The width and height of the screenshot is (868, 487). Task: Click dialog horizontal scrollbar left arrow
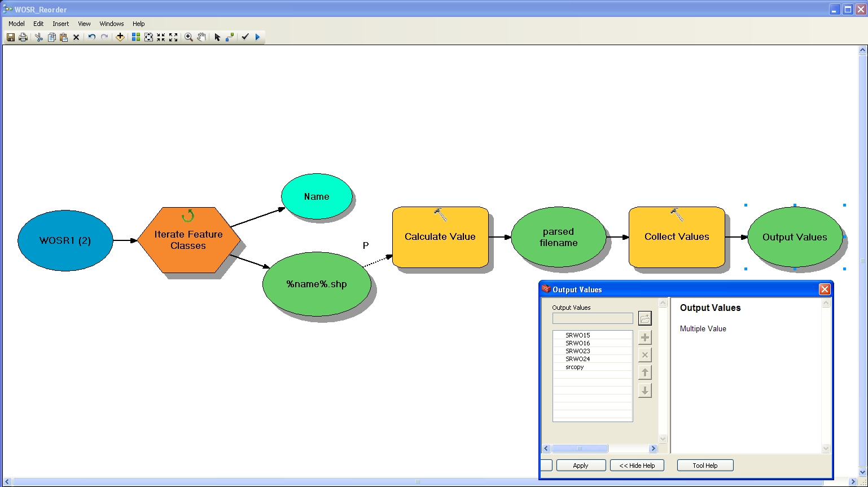click(x=546, y=449)
